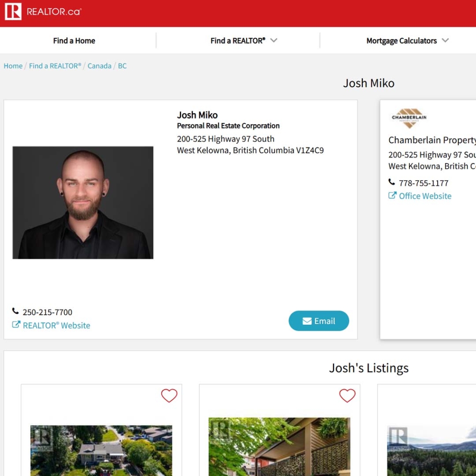Open the Find a Home menu
This screenshot has height=476, width=476.
pos(74,41)
